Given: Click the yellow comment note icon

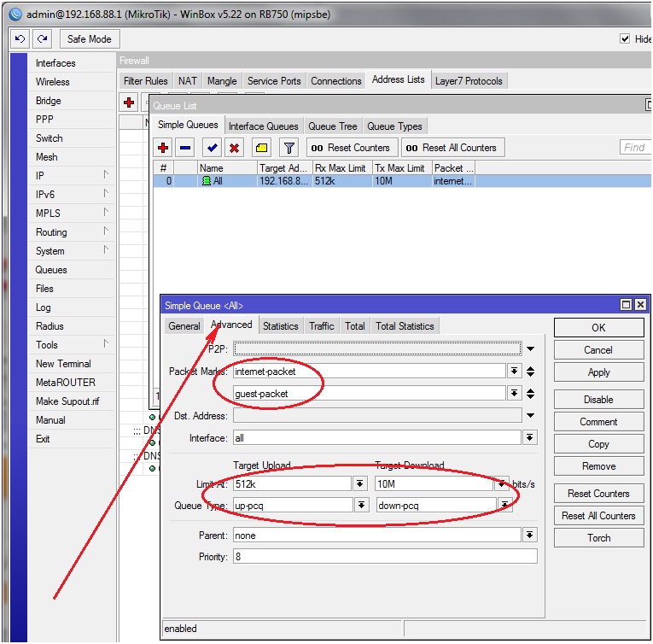Looking at the screenshot, I should [262, 148].
